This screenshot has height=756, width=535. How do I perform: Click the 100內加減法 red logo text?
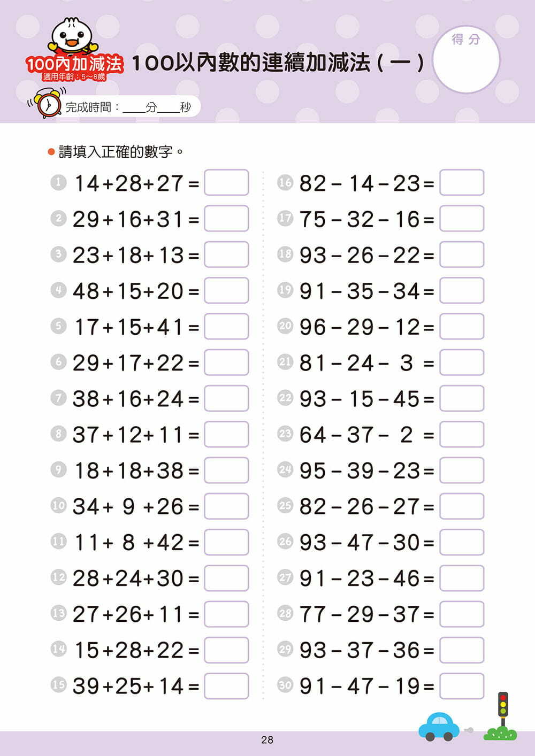click(x=74, y=65)
